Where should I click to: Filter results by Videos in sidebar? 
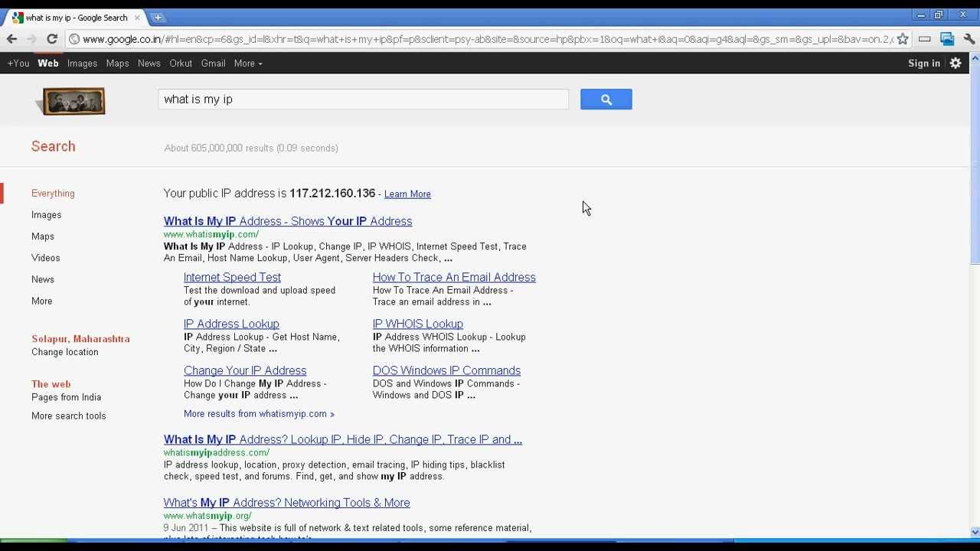[45, 258]
